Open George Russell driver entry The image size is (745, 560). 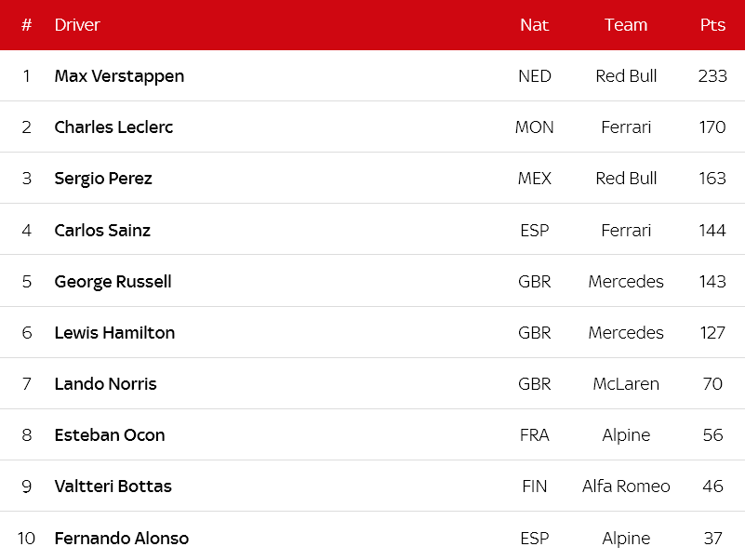(x=113, y=282)
